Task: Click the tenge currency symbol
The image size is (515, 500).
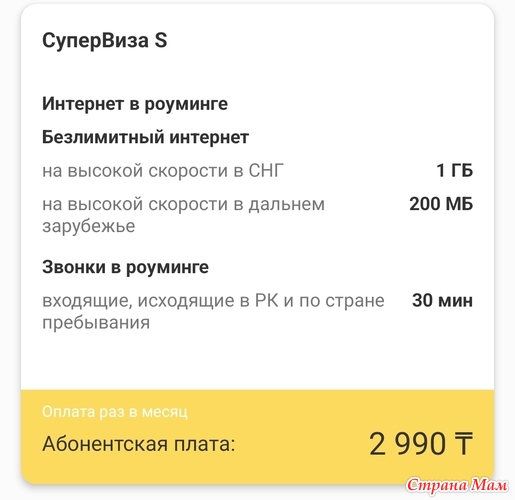Action: [x=462, y=444]
